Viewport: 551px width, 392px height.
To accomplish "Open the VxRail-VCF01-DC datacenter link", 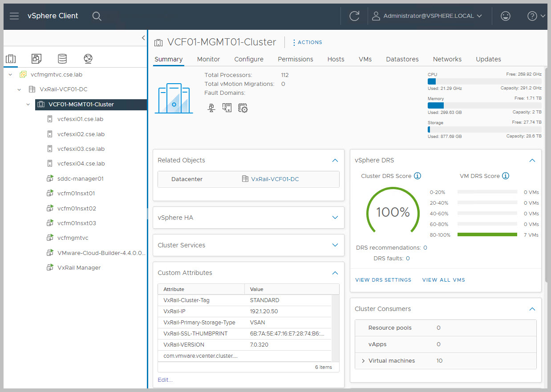I will pyautogui.click(x=275, y=179).
